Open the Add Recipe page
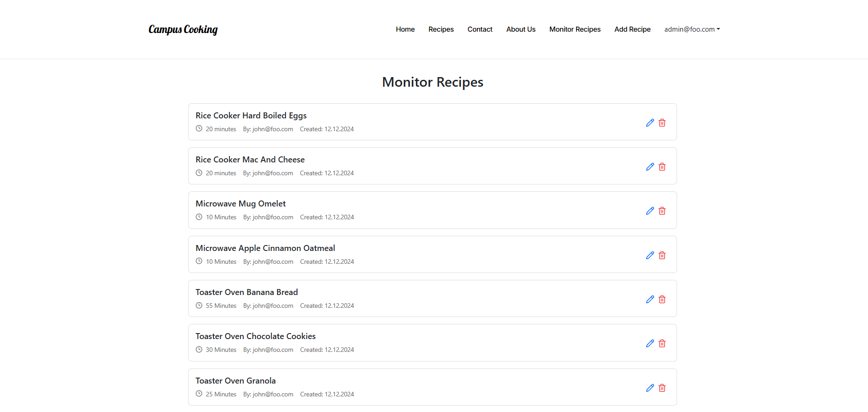This screenshot has height=412, width=868. point(632,29)
